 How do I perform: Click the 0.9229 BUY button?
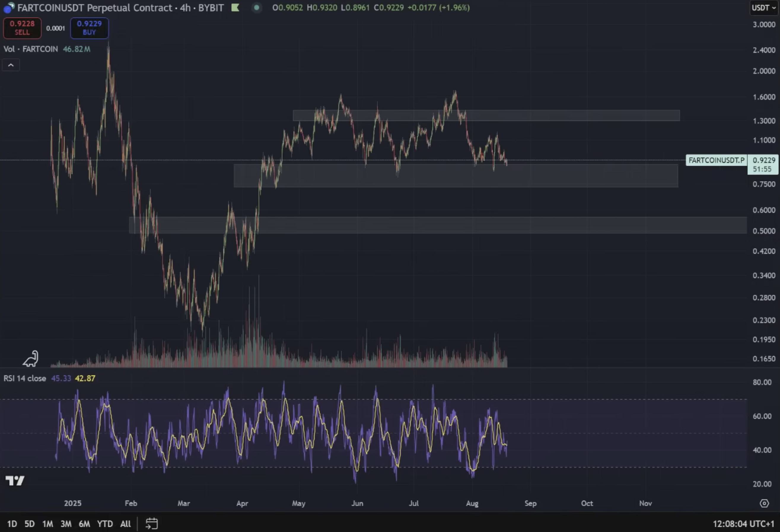(x=89, y=28)
